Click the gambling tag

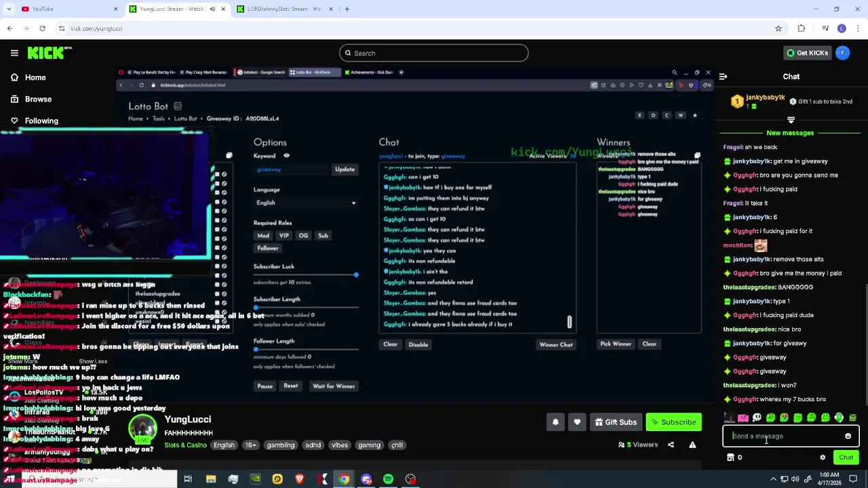pos(281,445)
